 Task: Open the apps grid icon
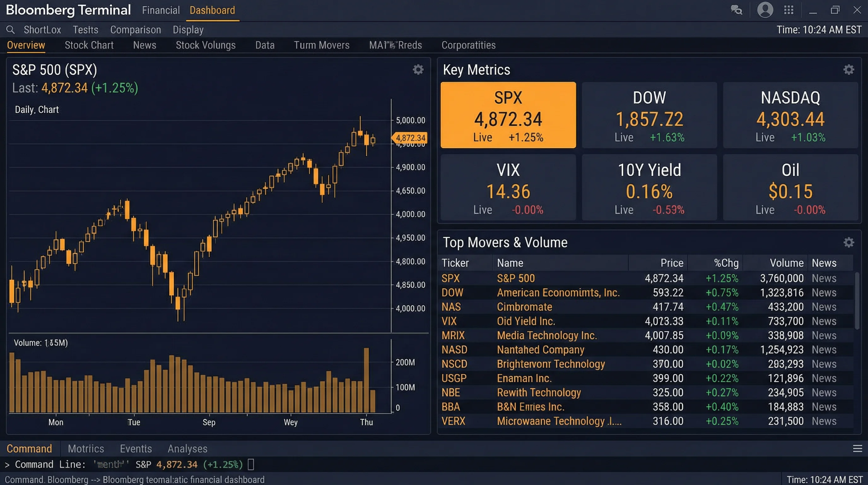click(x=789, y=10)
